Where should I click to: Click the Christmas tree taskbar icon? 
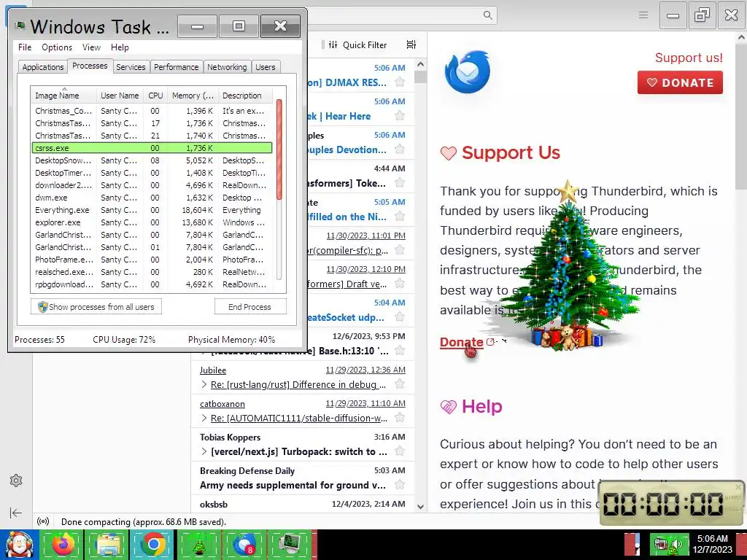[x=198, y=544]
